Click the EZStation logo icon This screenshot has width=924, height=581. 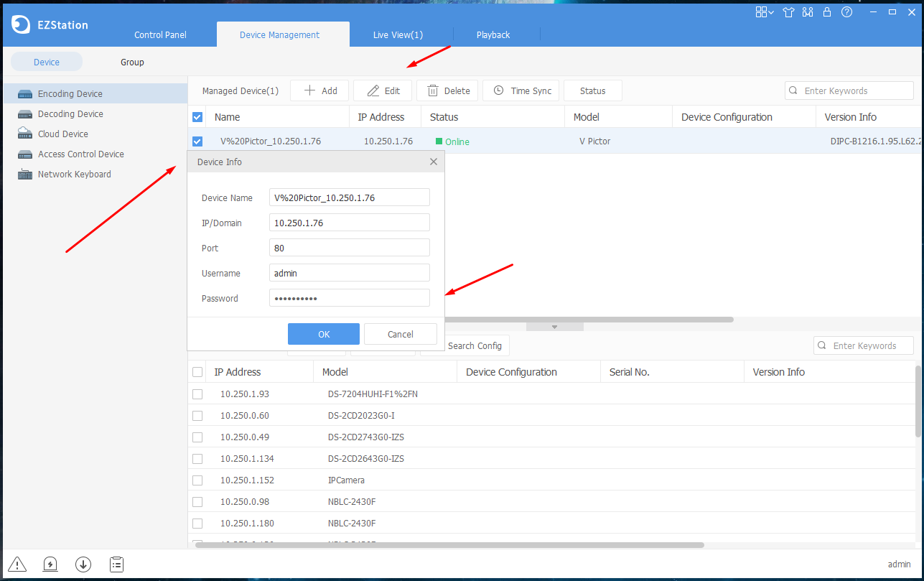coord(20,24)
